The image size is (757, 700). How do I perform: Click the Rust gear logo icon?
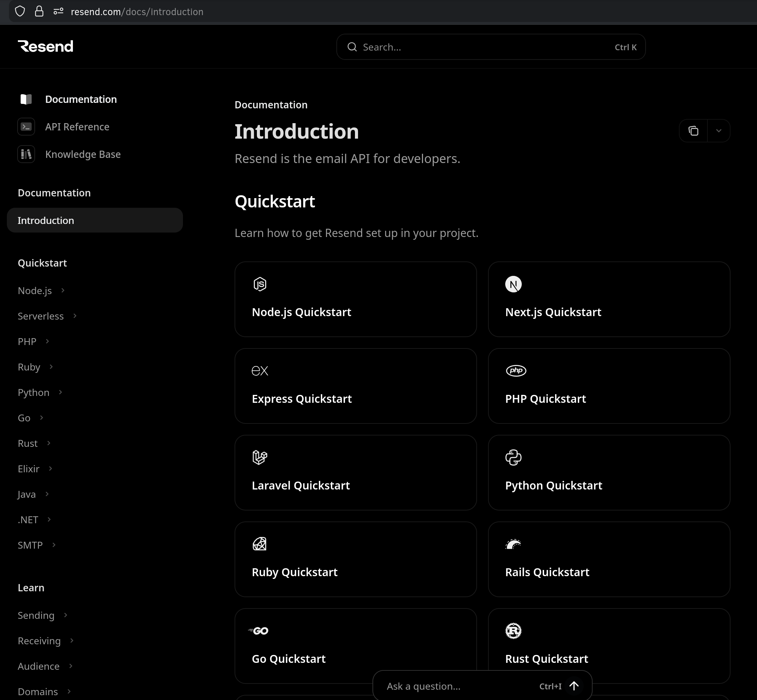[513, 631]
